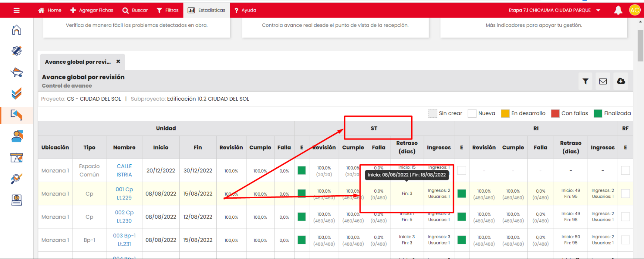Open the CALLE ISTRIA unit link
644x259 pixels.
click(x=124, y=170)
